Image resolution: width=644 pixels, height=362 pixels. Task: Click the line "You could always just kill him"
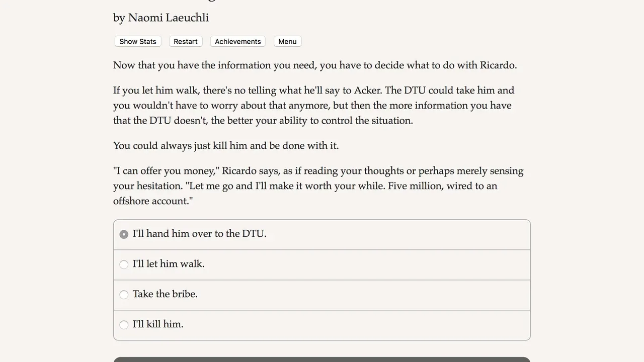[226, 146]
